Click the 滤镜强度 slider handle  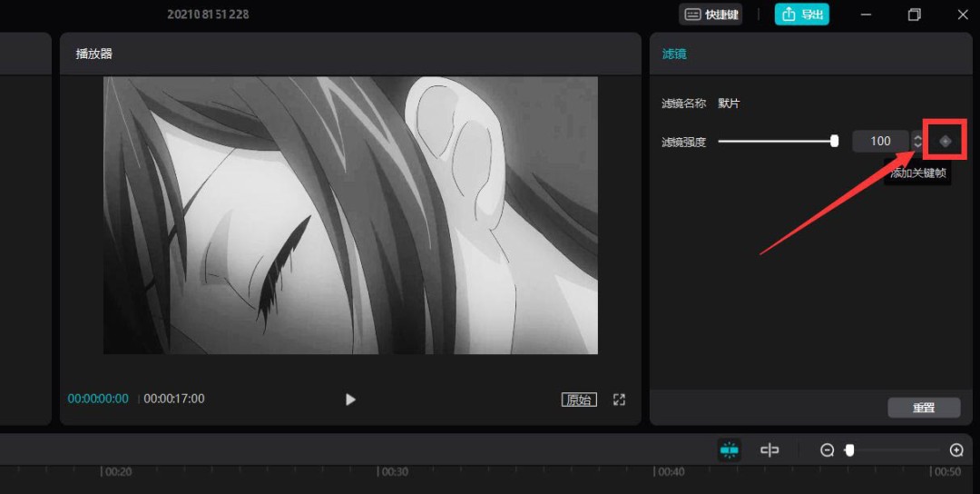(835, 142)
